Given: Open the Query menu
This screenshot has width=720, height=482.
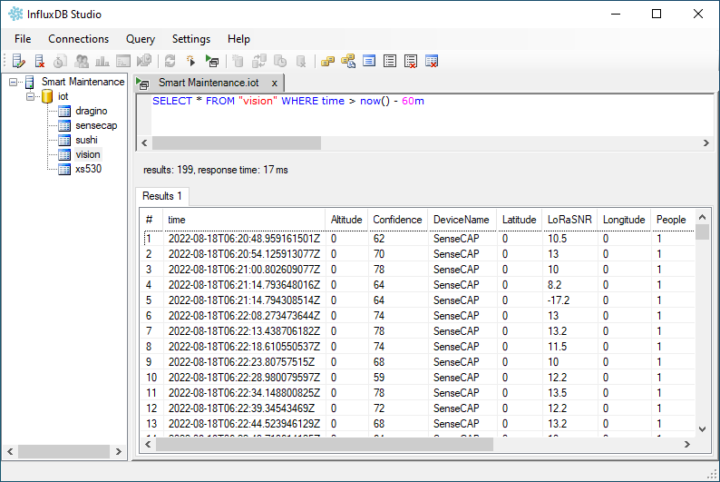Looking at the screenshot, I should tap(141, 39).
